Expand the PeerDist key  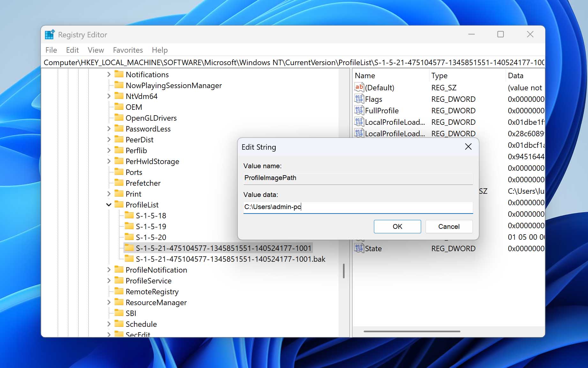pyautogui.click(x=109, y=139)
